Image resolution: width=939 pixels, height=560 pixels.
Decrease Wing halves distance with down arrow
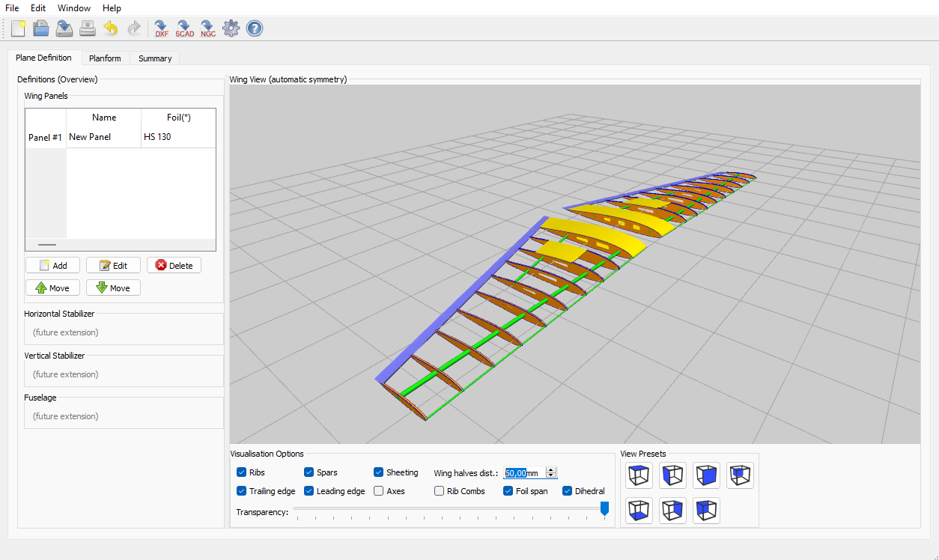tap(552, 475)
